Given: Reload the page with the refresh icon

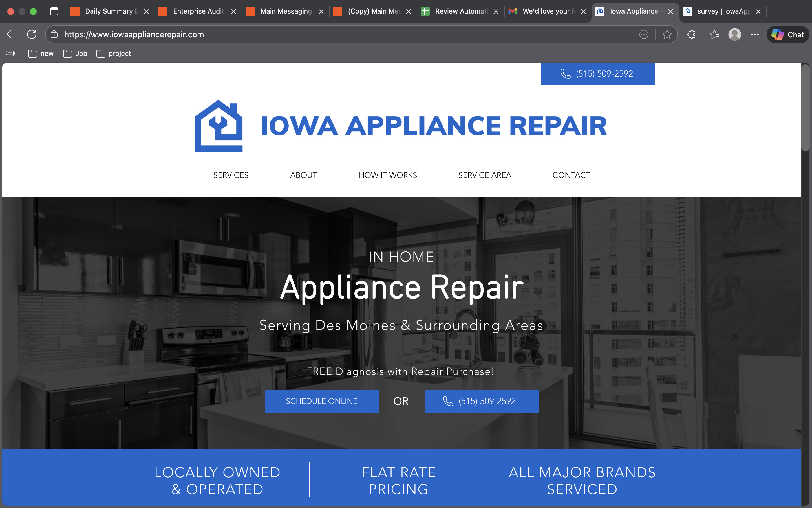Looking at the screenshot, I should [32, 34].
